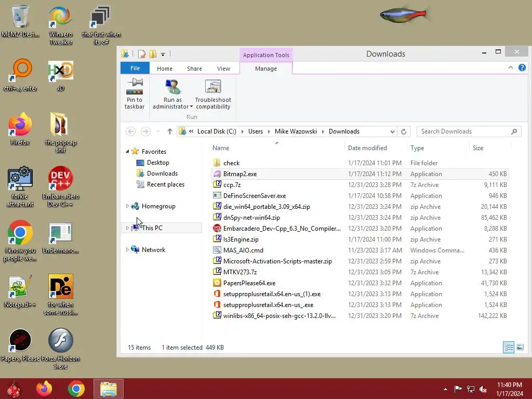Open Firefox from the taskbar

point(44,389)
